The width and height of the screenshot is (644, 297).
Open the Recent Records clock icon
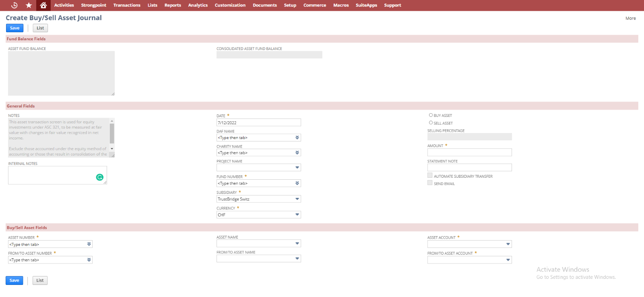(x=14, y=5)
